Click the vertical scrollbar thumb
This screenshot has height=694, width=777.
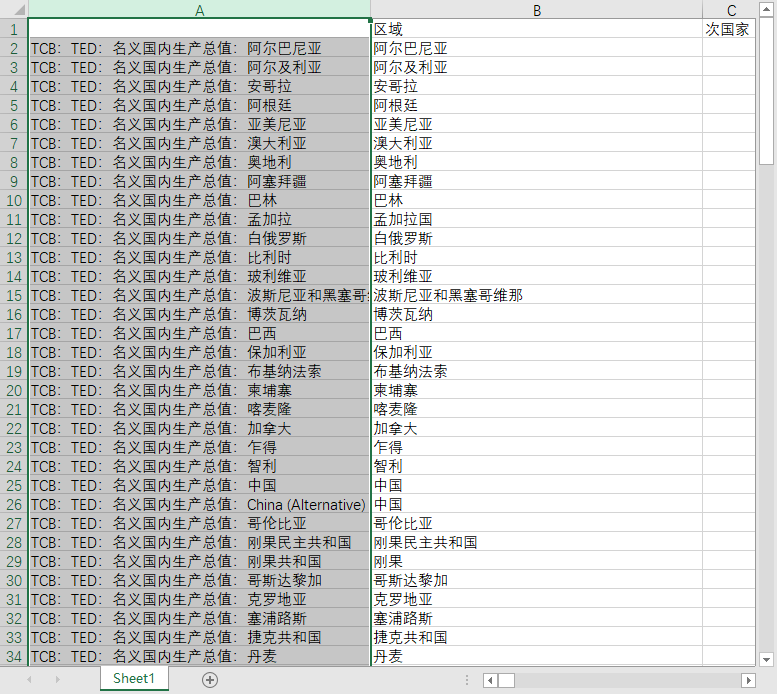pyautogui.click(x=766, y=90)
